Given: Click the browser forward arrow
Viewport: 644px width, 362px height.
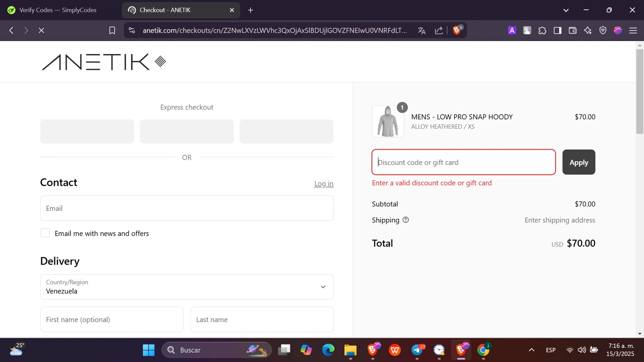Looking at the screenshot, I should pos(26,30).
